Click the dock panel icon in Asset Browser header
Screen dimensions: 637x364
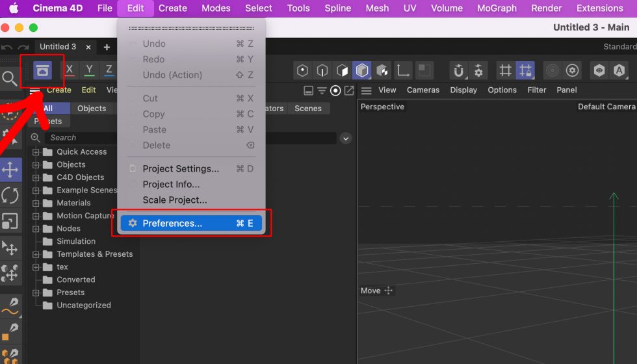(x=308, y=90)
